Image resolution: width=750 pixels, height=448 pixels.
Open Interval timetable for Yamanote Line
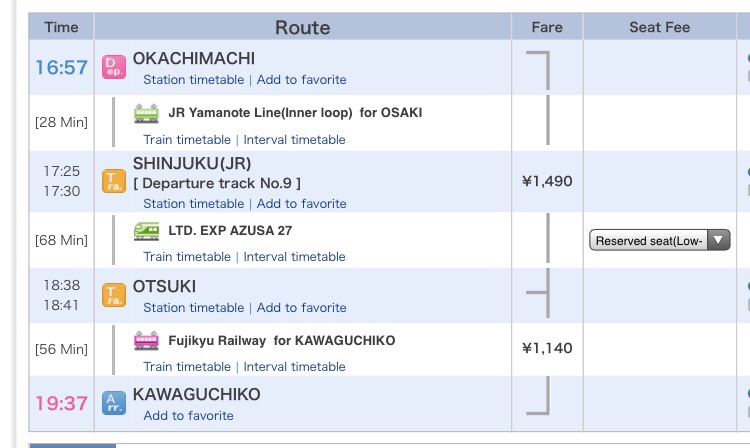[294, 140]
